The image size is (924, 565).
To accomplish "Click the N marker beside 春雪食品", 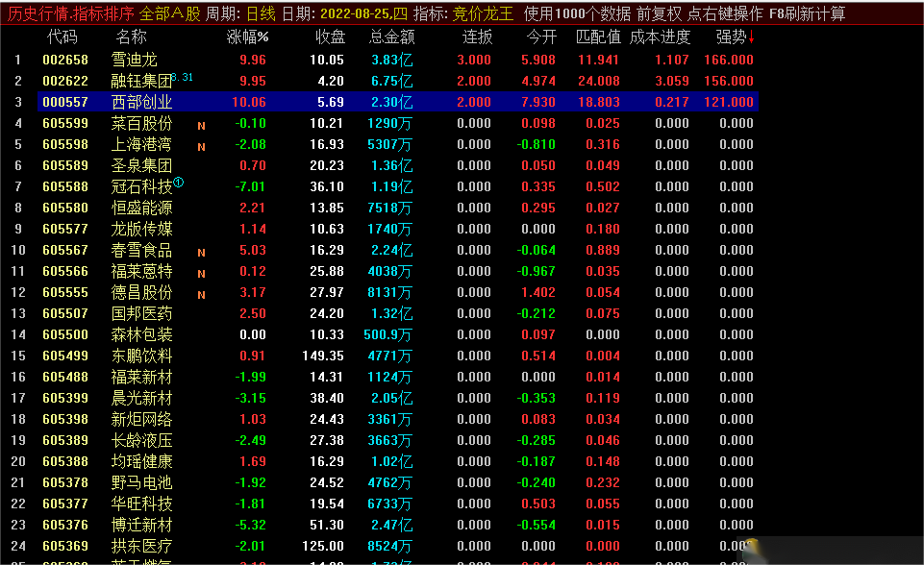I will point(202,253).
